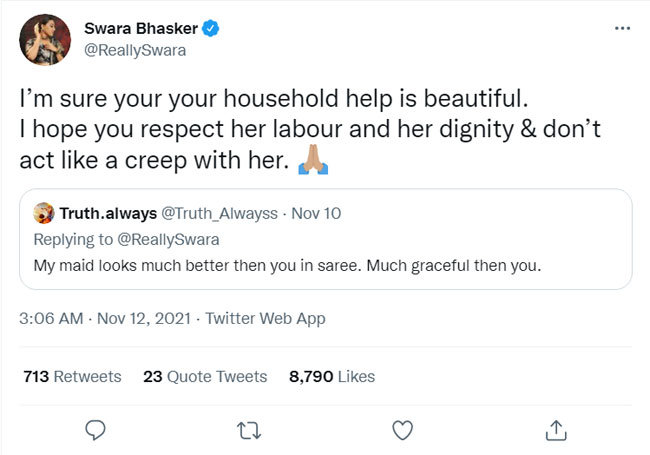The image size is (650, 455).
Task: Click the retweet arrows icon
Action: click(x=249, y=430)
